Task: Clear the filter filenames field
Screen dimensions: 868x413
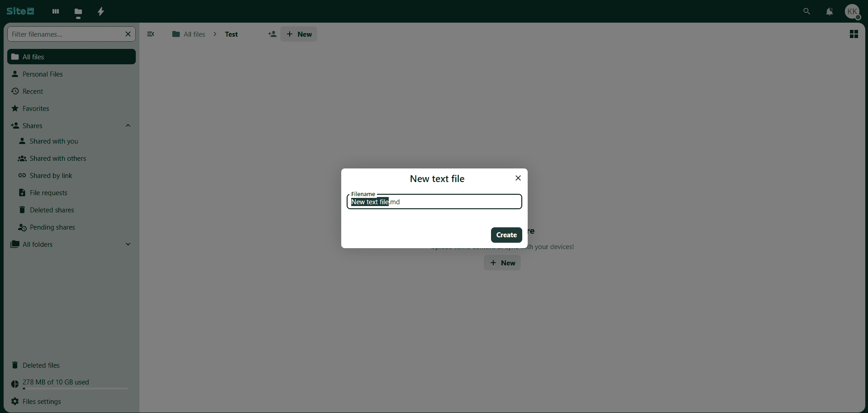Action: point(128,34)
